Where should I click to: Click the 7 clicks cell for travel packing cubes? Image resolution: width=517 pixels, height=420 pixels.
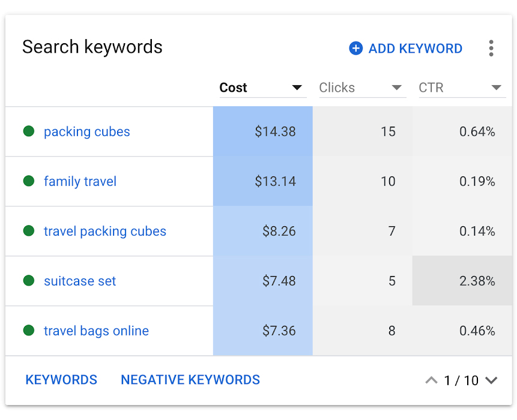point(362,231)
